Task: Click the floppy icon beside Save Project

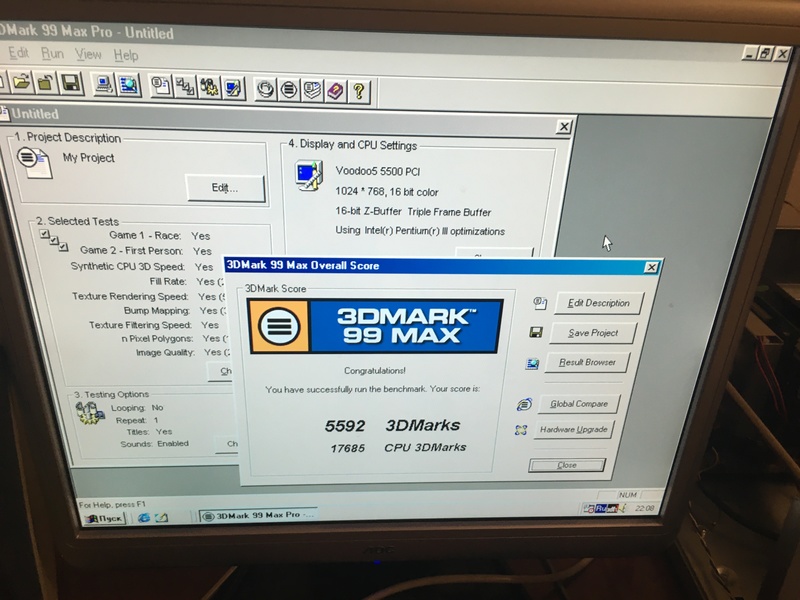Action: 536,333
